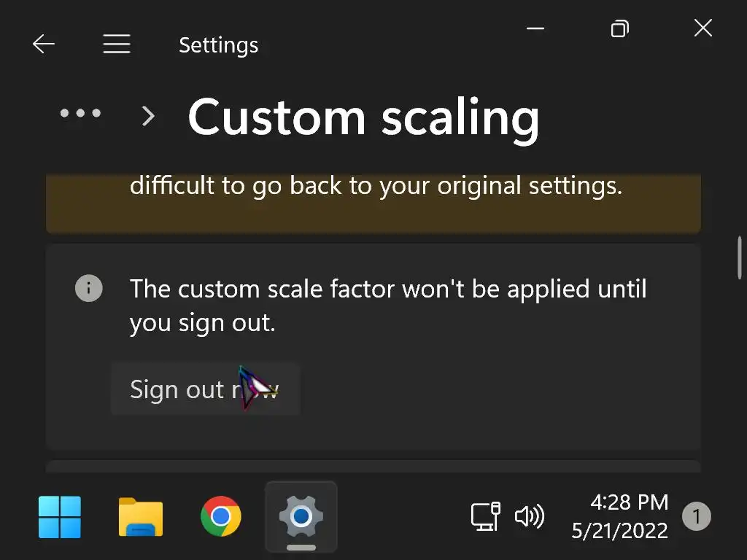Minimize the Settings window
747x560 pixels.
tap(535, 29)
